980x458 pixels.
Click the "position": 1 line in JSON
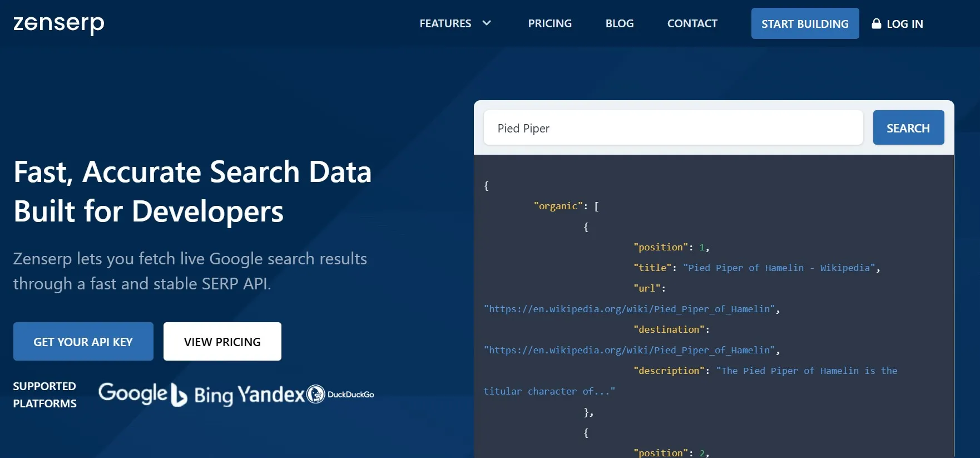[671, 247]
